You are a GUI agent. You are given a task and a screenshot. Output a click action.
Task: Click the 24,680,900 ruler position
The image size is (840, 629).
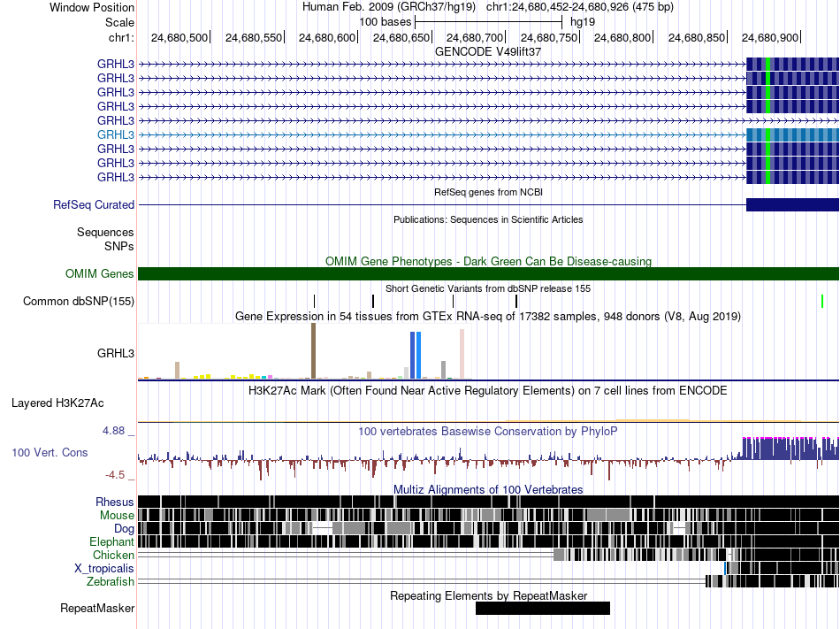point(770,37)
